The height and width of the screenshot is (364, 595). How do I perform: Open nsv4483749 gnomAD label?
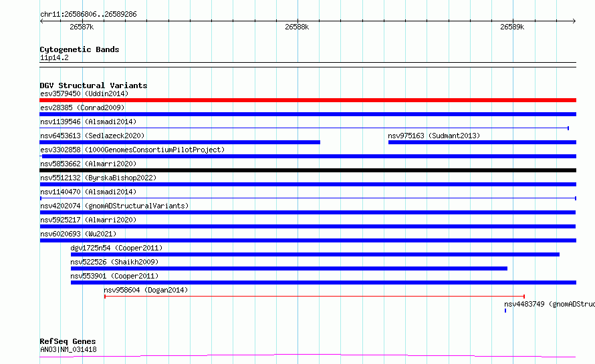click(549, 304)
